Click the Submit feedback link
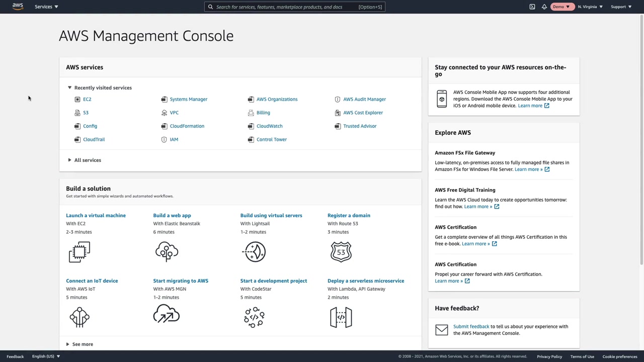The width and height of the screenshot is (644, 362). pos(471,327)
